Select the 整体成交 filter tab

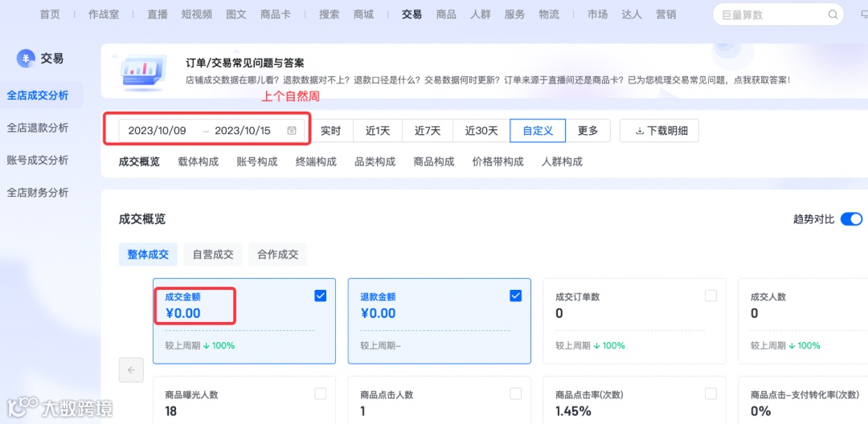tap(148, 255)
